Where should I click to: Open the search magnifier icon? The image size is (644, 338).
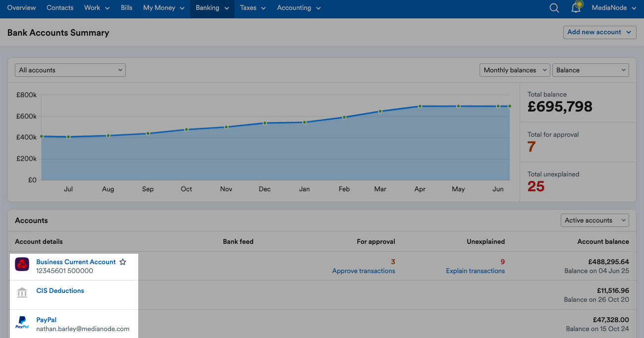point(554,8)
